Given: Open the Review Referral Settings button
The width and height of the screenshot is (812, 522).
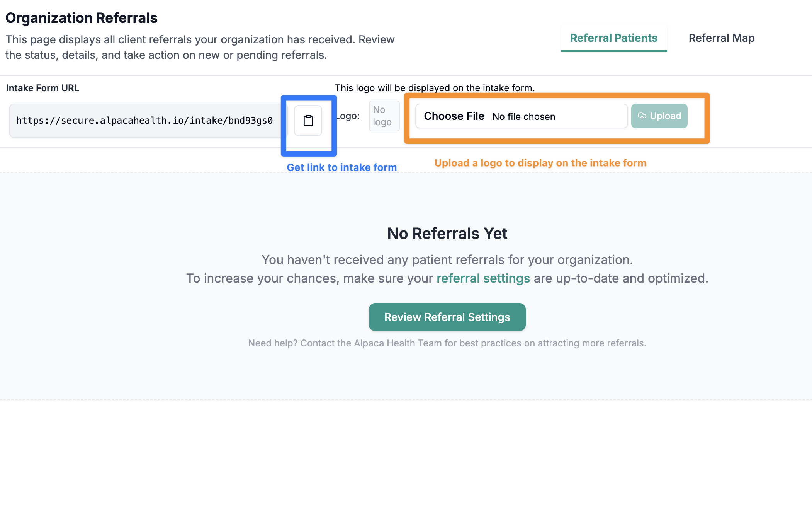Looking at the screenshot, I should pyautogui.click(x=447, y=317).
